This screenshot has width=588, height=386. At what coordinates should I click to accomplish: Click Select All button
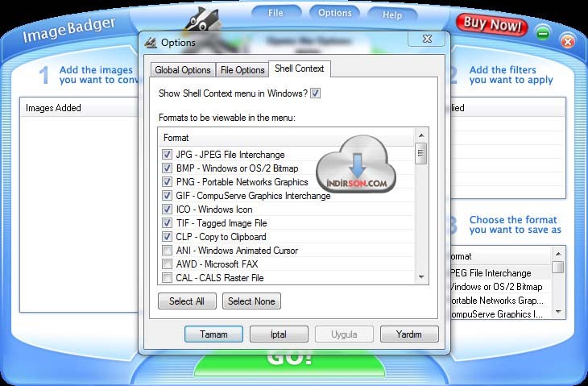tap(187, 301)
